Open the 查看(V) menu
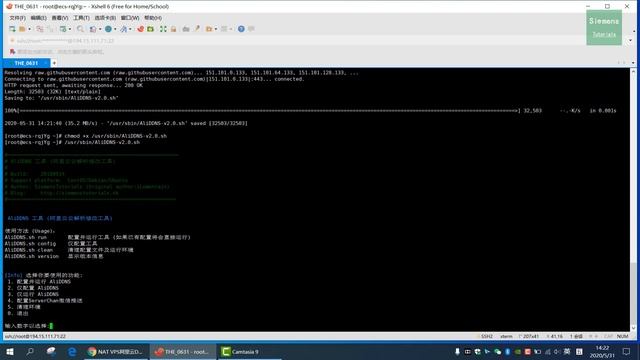The height and width of the screenshot is (360, 640). [x=60, y=18]
